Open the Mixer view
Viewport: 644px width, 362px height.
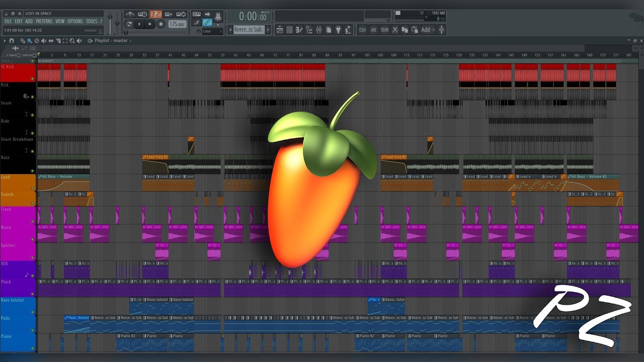tap(318, 30)
